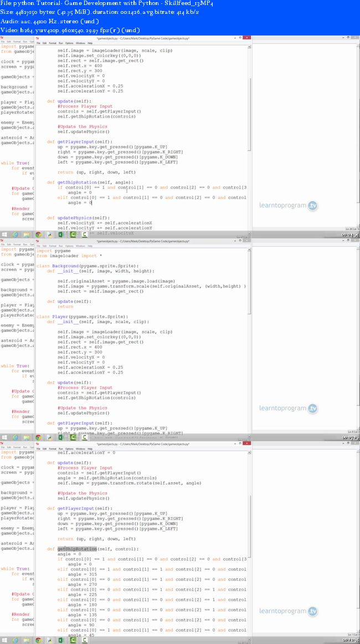
Task: Click Python IDLE taskbar icon in angle = 315 frame
Action: tap(49, 640)
